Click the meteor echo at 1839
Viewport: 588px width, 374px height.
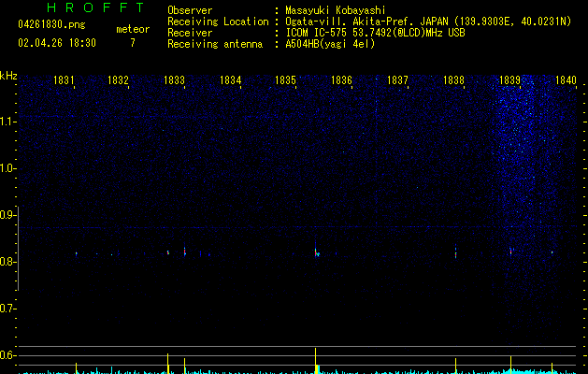pyautogui.click(x=510, y=251)
